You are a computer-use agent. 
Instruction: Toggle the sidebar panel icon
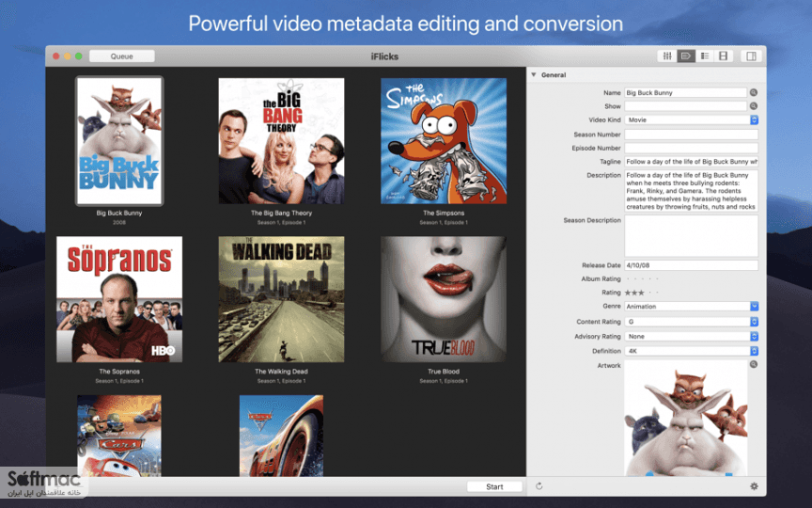click(x=752, y=56)
